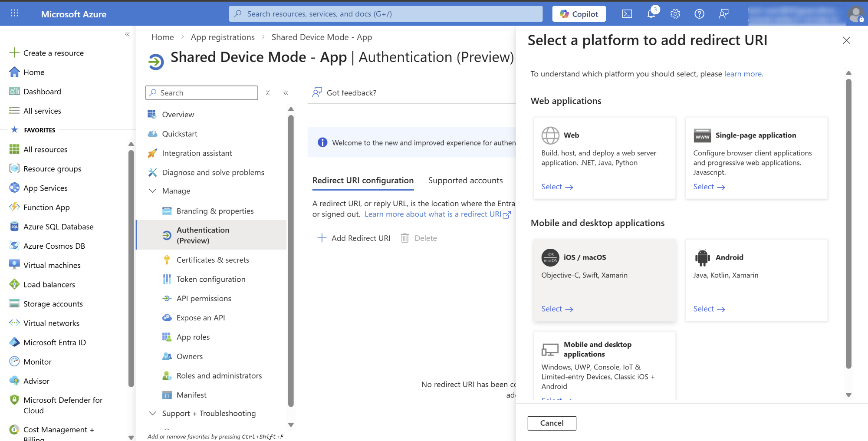
Task: Open the Cloud Shell icon in top bar
Action: (627, 14)
